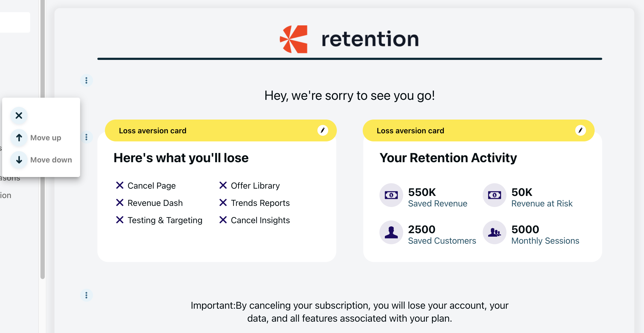Click the Saved Revenue money icon
Screen dimensions: 644x333
[391, 195]
